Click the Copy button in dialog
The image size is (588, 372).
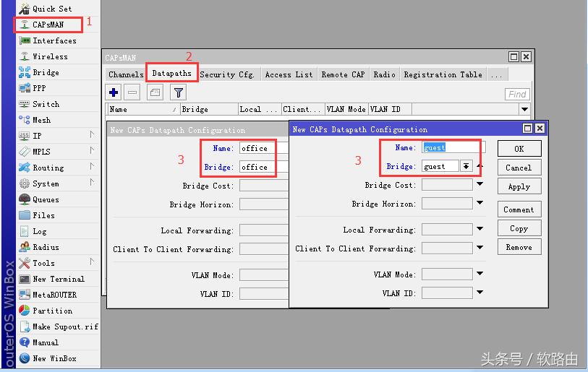click(x=519, y=228)
